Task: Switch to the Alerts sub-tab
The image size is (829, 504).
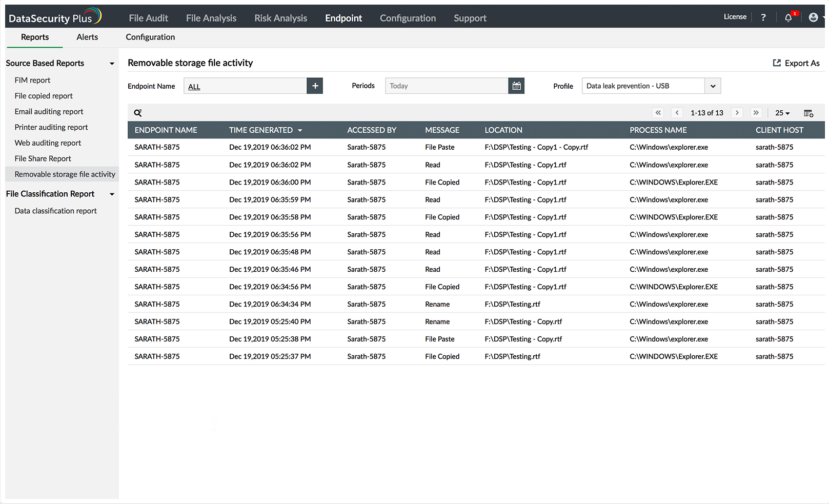Action: pyautogui.click(x=87, y=37)
